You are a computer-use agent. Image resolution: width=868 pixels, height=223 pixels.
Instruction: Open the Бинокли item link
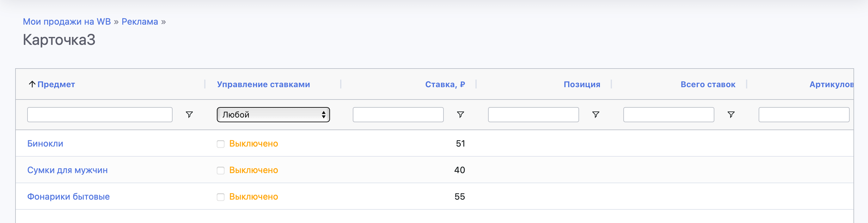45,143
